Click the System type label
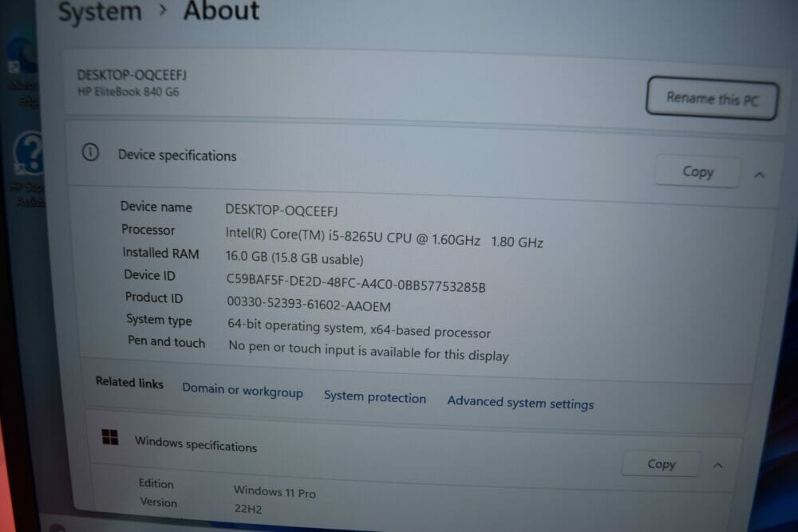 (x=159, y=320)
